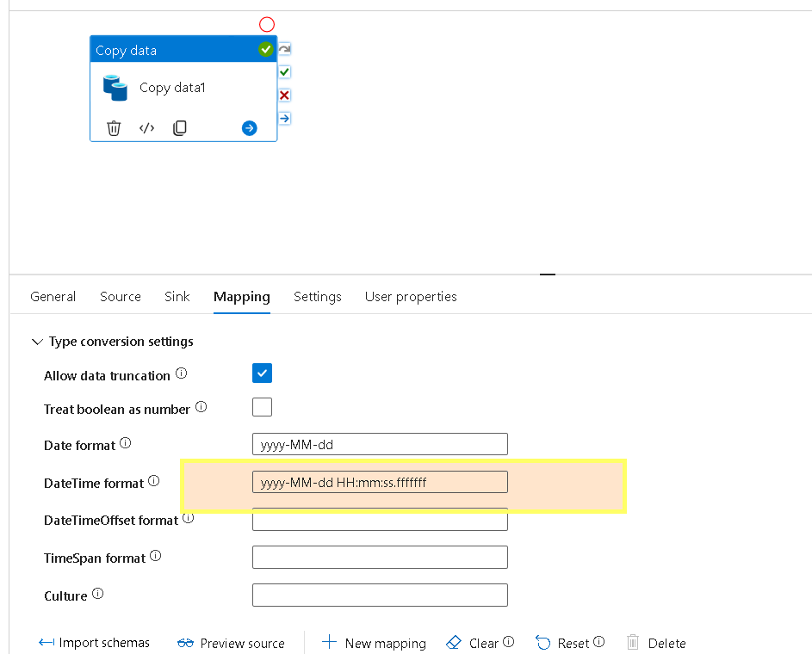Show info for Allow data truncation
This screenshot has width=812, height=654.
tap(181, 373)
